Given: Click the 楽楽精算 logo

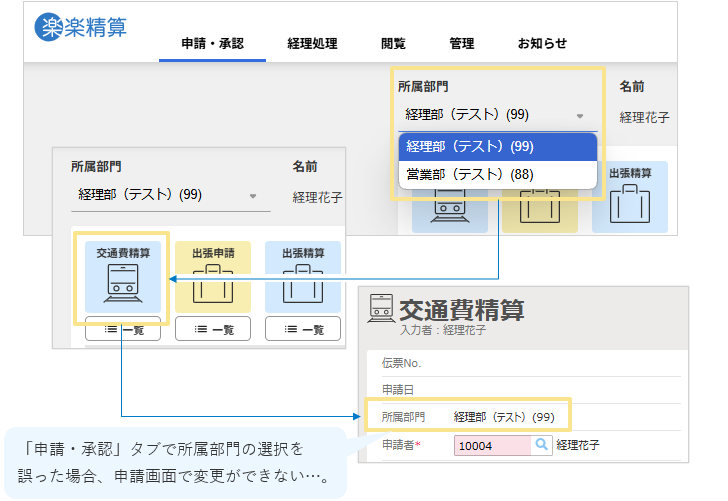Looking at the screenshot, I should coord(81,27).
